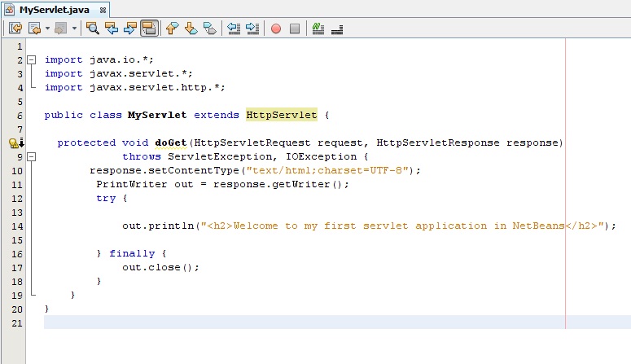Select the MyServlet.java tab

(55, 10)
